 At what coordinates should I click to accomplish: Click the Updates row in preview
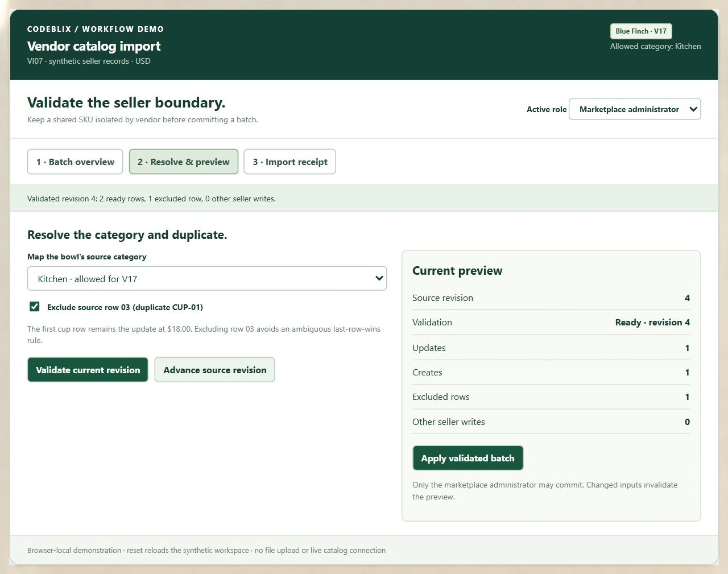551,348
